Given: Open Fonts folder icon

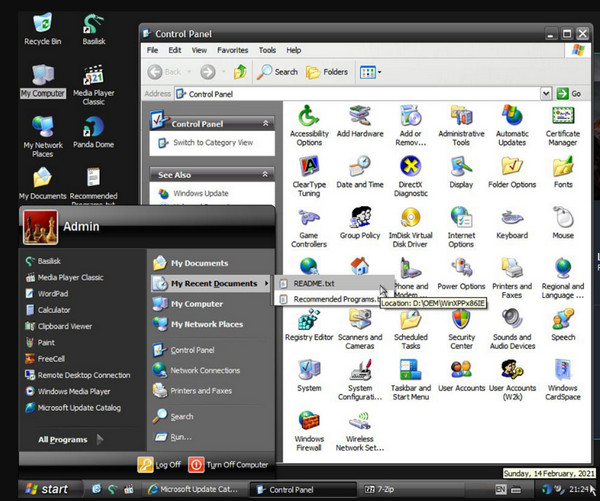Looking at the screenshot, I should click(x=563, y=172).
